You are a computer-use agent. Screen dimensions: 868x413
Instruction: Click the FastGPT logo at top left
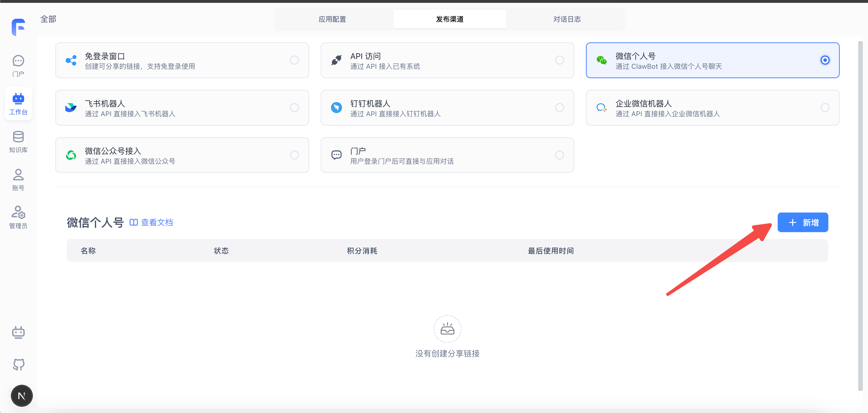tap(18, 27)
